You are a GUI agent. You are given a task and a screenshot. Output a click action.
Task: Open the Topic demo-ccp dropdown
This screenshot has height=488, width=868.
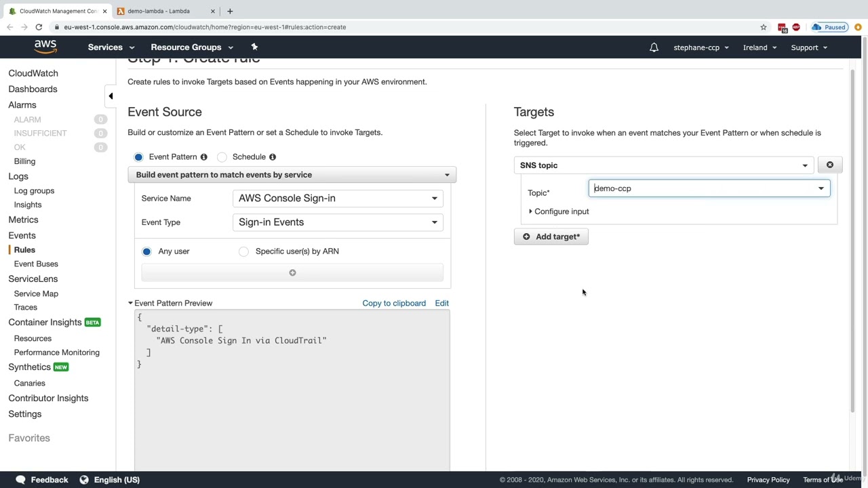tap(709, 188)
